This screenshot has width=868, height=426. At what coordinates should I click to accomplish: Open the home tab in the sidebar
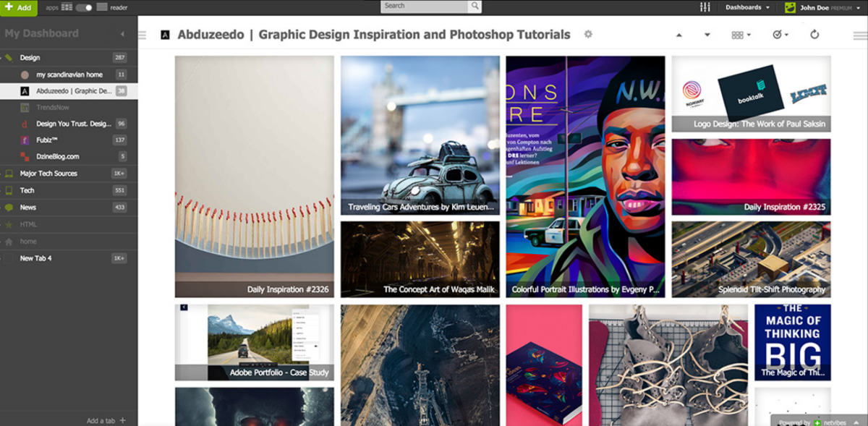(x=69, y=242)
